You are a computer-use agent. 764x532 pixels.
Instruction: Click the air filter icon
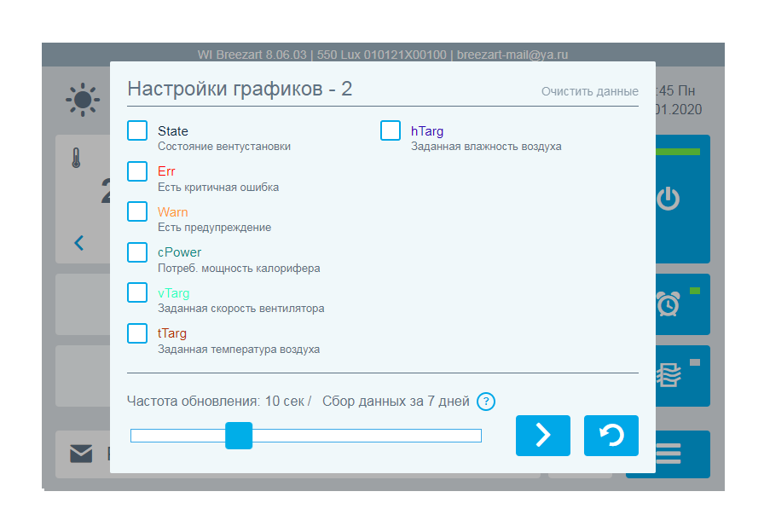(x=668, y=376)
